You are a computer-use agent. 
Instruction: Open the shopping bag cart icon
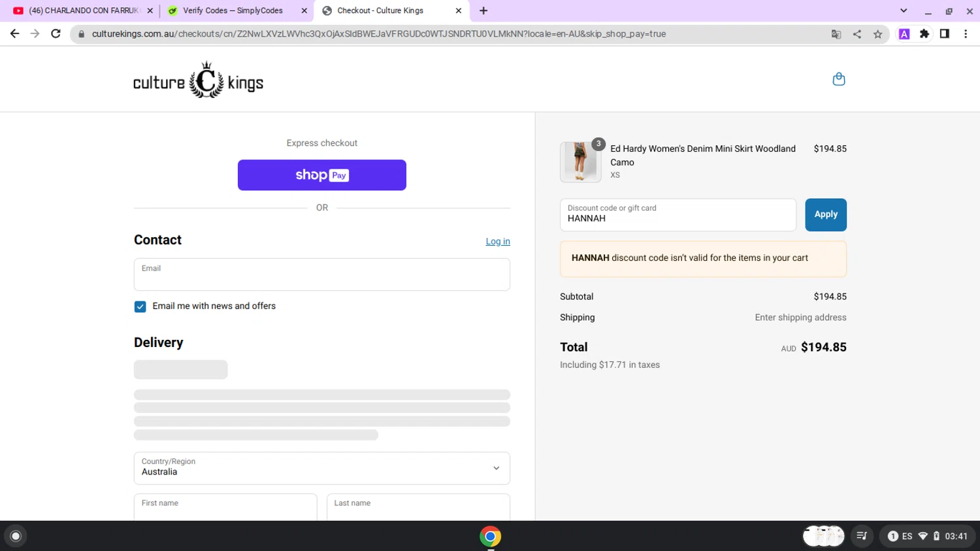point(839,79)
